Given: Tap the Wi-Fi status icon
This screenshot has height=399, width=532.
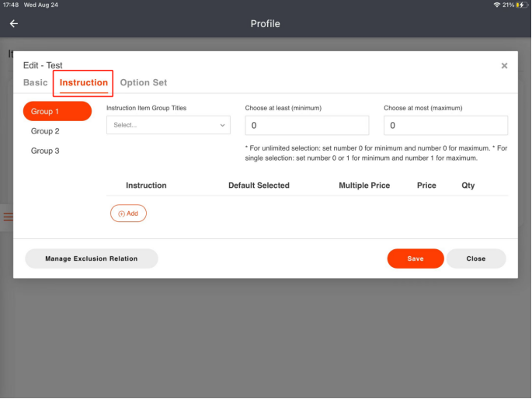Looking at the screenshot, I should point(497,5).
